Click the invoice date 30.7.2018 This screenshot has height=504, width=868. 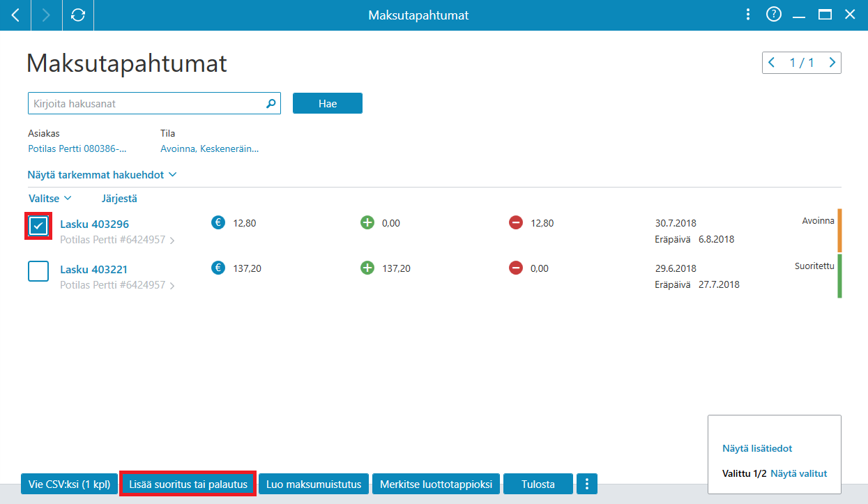coord(676,224)
